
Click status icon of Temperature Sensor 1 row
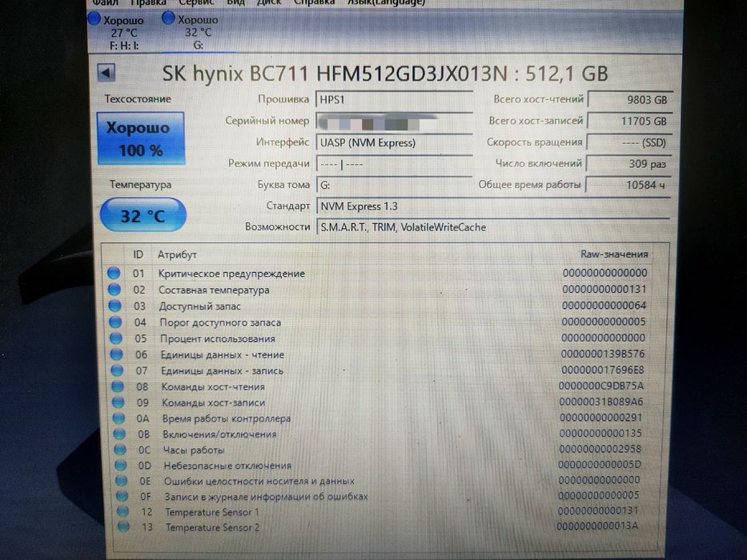coord(122,511)
